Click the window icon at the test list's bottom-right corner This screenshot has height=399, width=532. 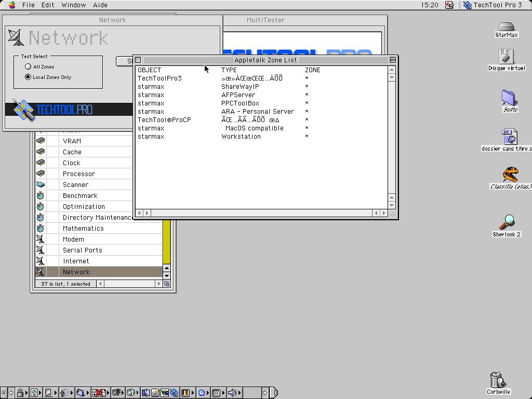click(x=167, y=284)
